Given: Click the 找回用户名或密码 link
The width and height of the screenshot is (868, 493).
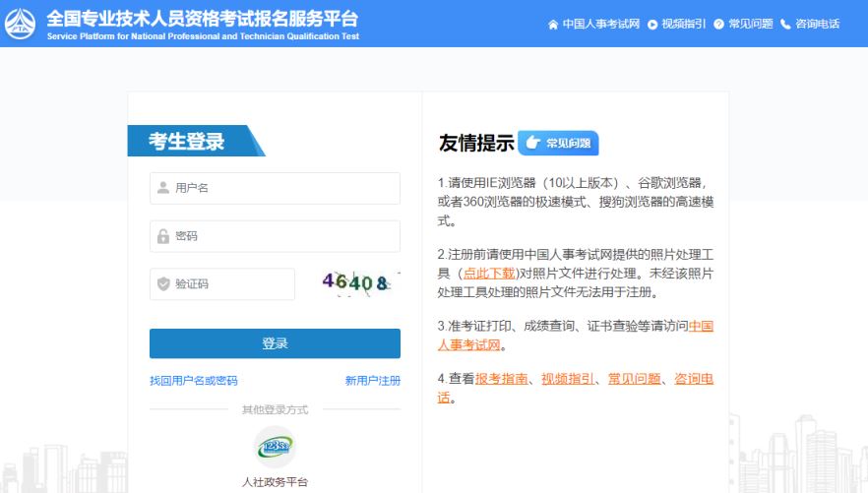Looking at the screenshot, I should 193,381.
